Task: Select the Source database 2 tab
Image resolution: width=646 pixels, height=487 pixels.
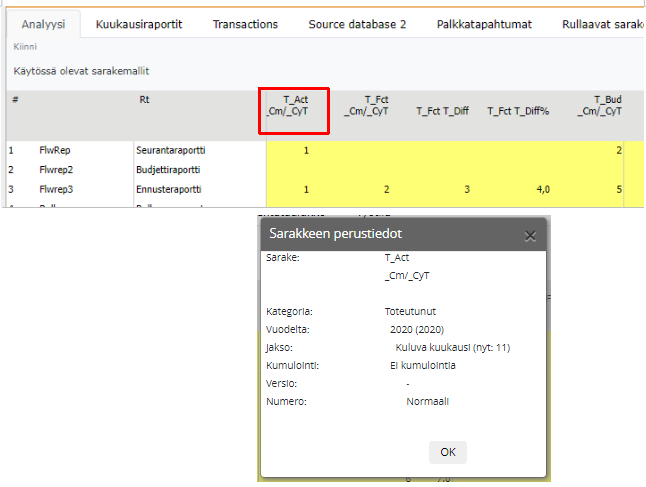Action: [x=357, y=24]
